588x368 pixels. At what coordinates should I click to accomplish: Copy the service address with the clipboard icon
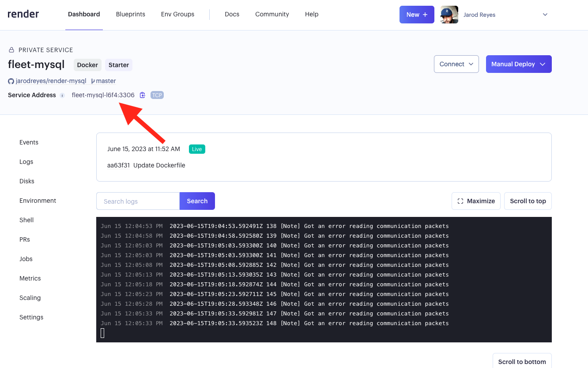click(143, 95)
